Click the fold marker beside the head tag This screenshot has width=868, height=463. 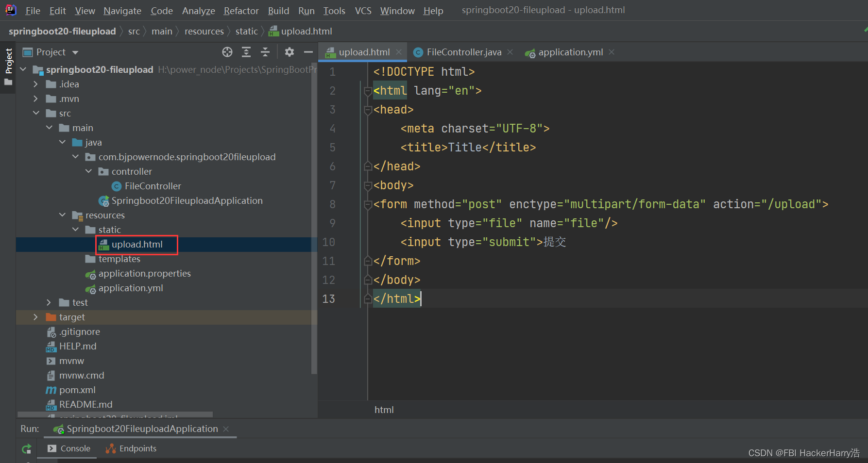(x=368, y=110)
